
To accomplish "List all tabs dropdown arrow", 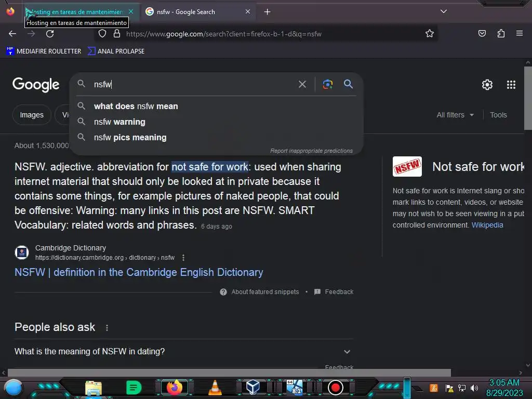I will coord(444,11).
